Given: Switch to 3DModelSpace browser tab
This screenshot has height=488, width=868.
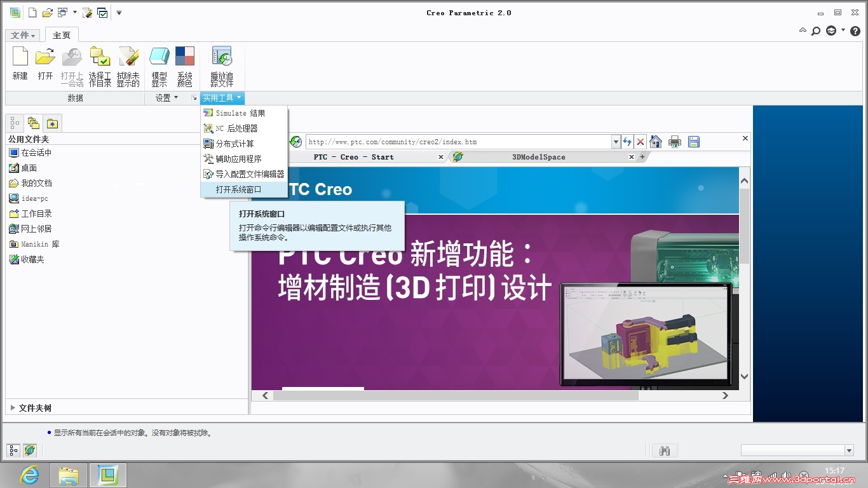Looking at the screenshot, I should coord(538,157).
